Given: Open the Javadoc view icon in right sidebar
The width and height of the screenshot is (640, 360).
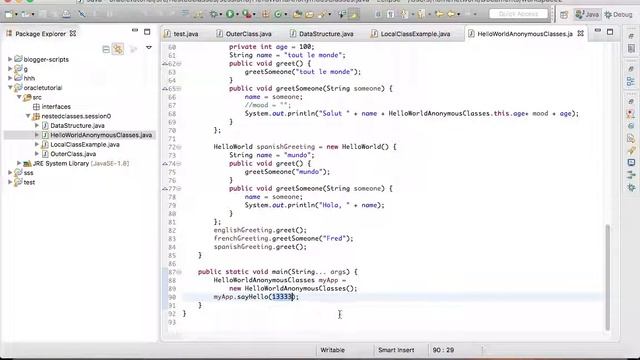Looking at the screenshot, I should (x=631, y=126).
